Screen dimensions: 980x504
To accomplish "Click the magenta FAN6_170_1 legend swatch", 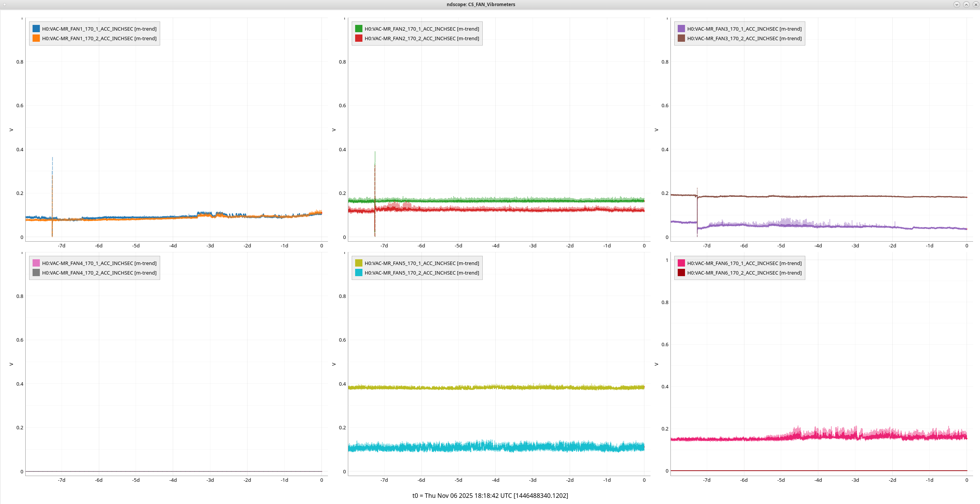I will [681, 263].
